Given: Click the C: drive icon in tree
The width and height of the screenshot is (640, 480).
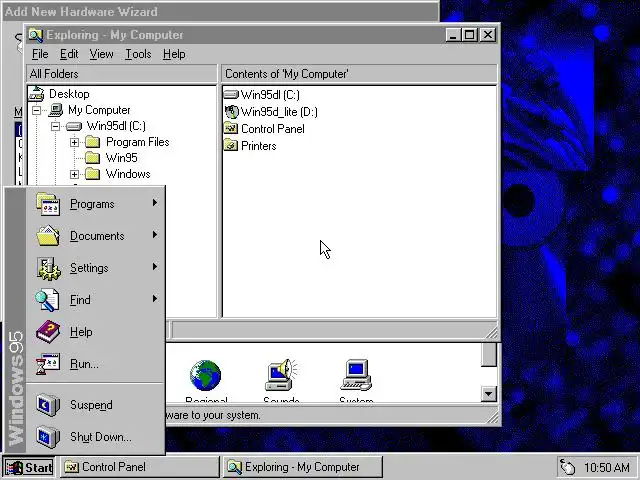Looking at the screenshot, I should point(74,127).
